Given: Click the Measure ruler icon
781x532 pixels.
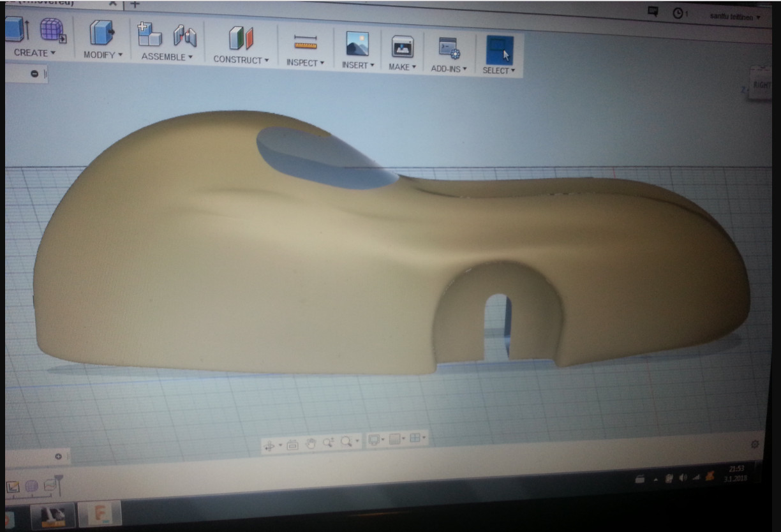Looking at the screenshot, I should 305,42.
